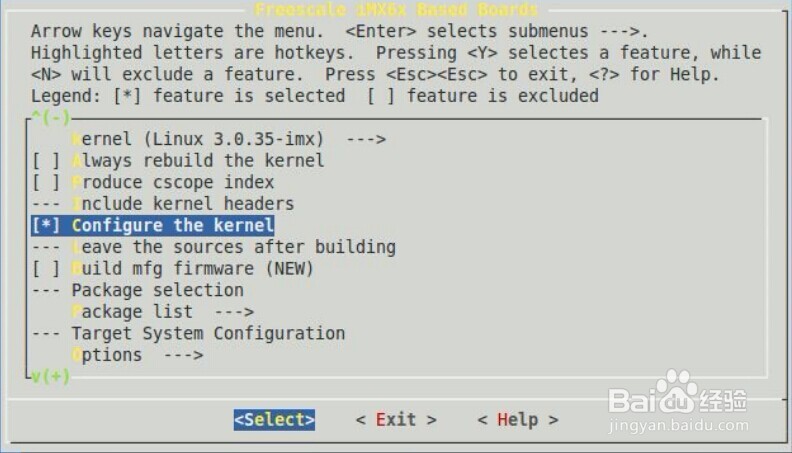The width and height of the screenshot is (792, 453).
Task: Enable the Produce cscope index checkbox
Action: (46, 182)
